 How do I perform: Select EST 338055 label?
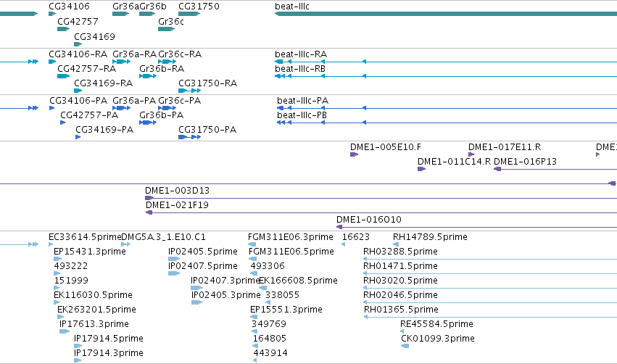pos(282,295)
